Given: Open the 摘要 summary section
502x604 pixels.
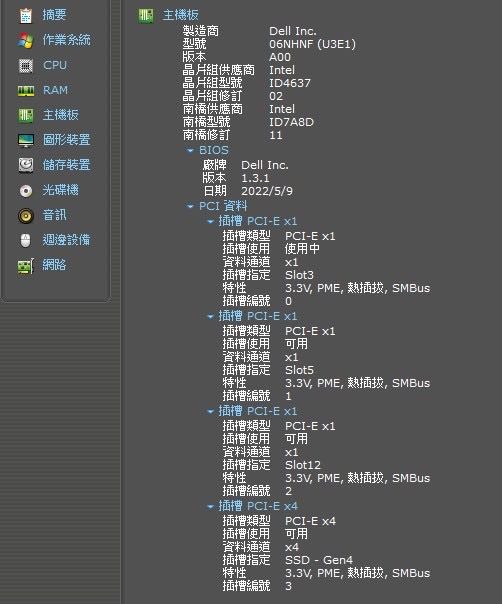Looking at the screenshot, I should [x=54, y=15].
